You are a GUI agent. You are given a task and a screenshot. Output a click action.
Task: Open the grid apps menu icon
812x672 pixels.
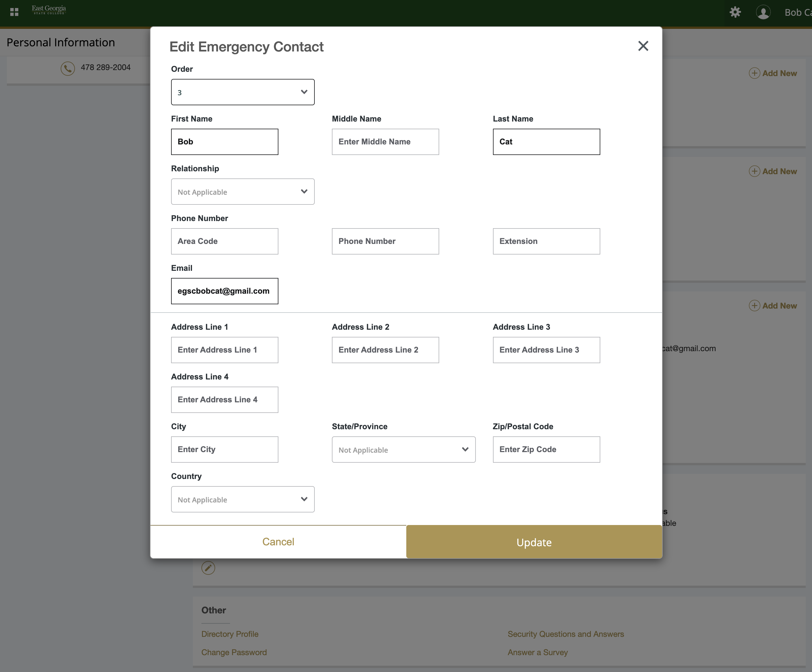(14, 12)
